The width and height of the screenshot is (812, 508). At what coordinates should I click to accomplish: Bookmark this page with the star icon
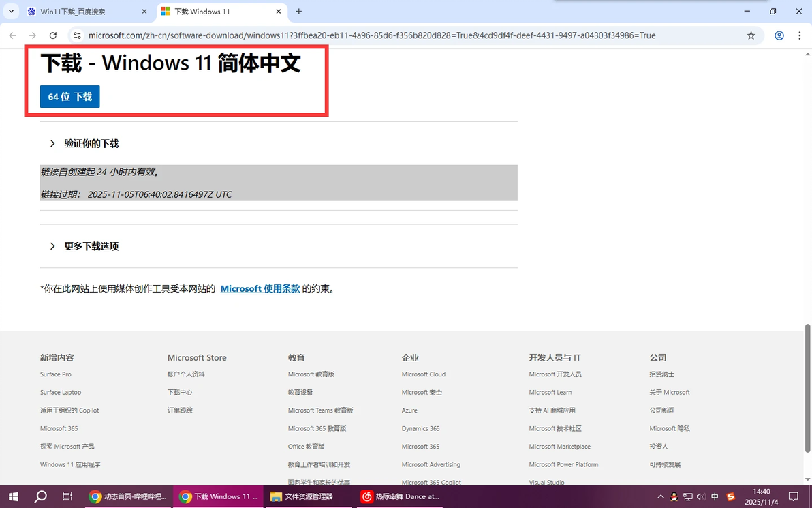click(x=751, y=35)
